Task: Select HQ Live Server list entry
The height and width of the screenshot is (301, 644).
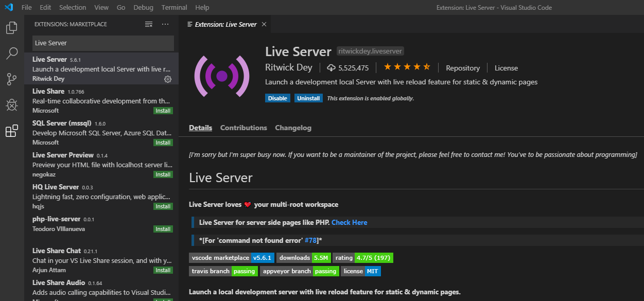Action: [101, 196]
